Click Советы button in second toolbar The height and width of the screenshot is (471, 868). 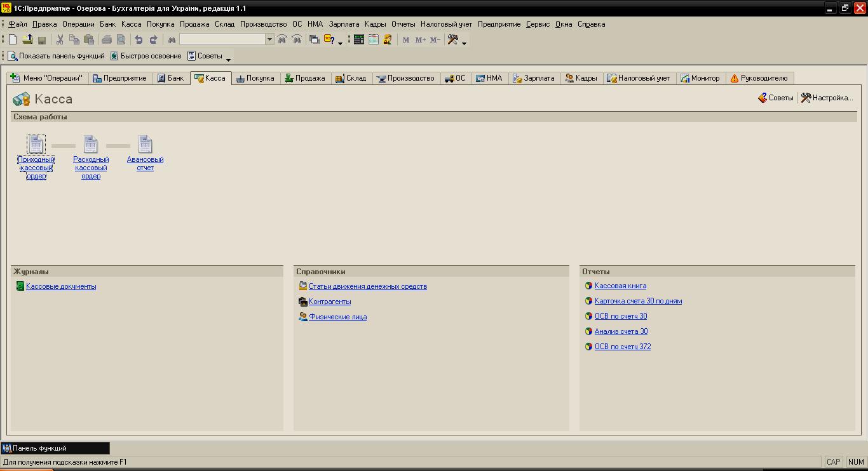click(x=205, y=56)
